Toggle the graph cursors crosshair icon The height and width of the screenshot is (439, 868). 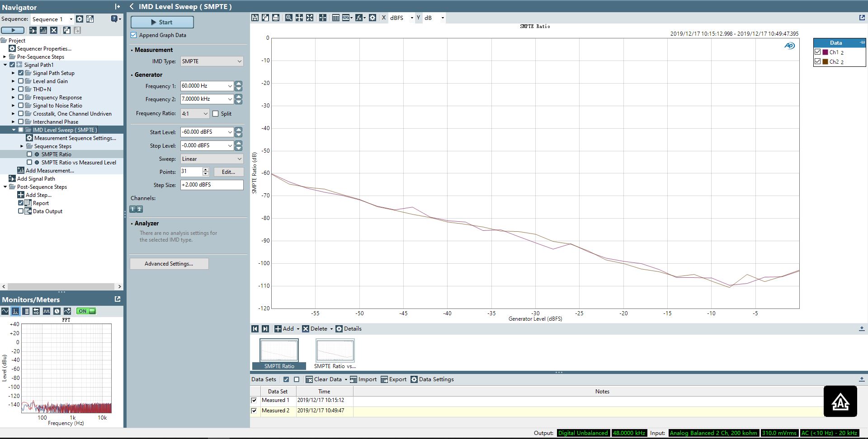(323, 18)
